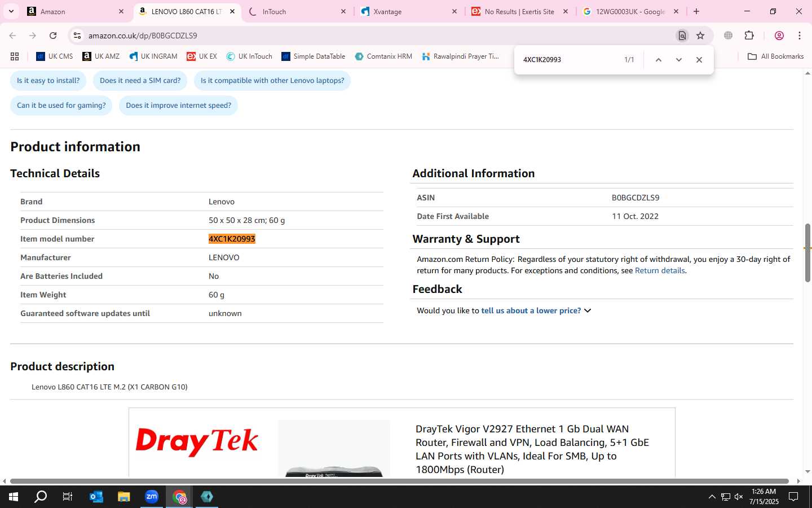Click the 'Does it need a SIM card?' question
Viewport: 812px width, 508px height.
[140, 81]
